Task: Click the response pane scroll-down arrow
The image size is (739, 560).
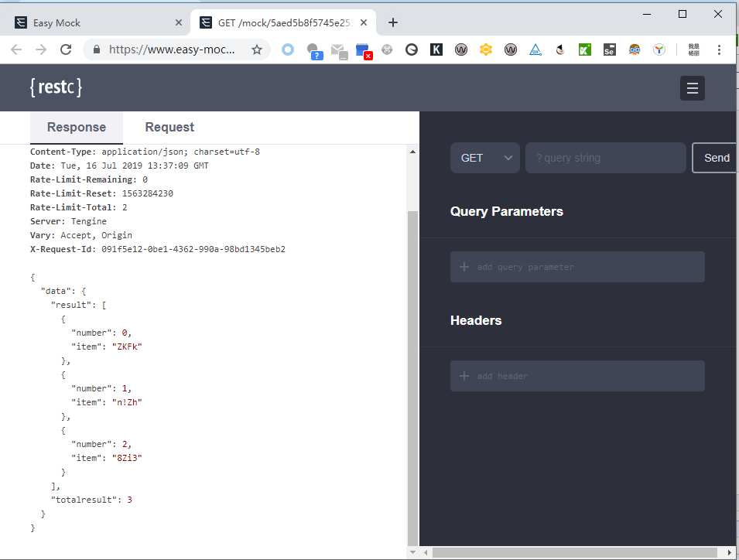Action: coord(413,552)
